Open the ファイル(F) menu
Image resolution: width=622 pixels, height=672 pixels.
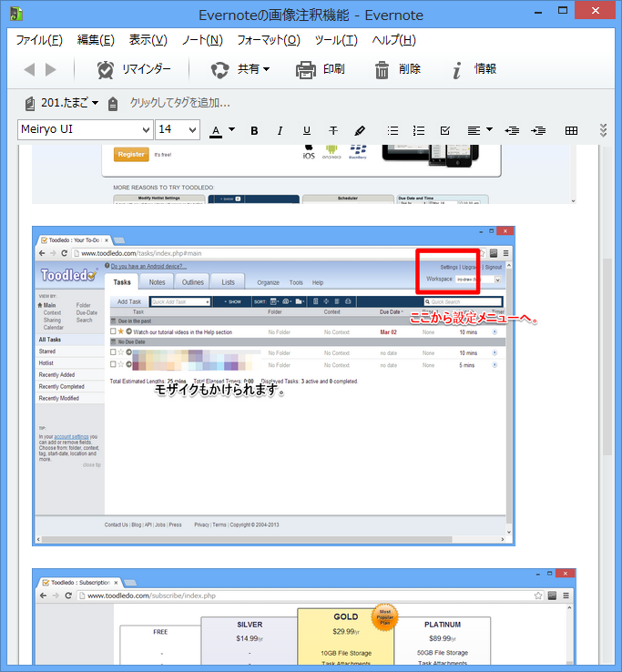(39, 40)
